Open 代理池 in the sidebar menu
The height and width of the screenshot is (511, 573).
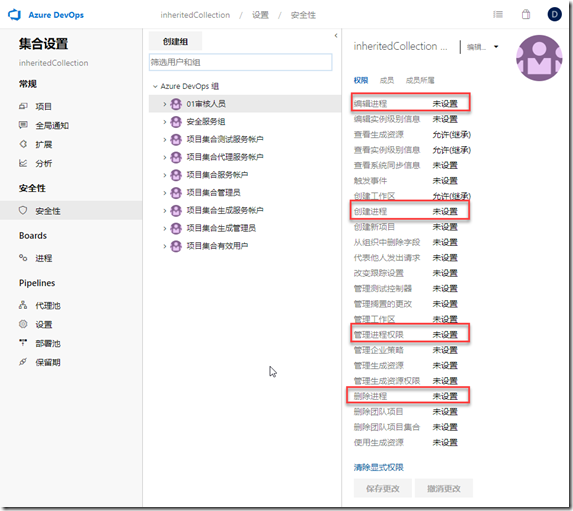pos(48,305)
